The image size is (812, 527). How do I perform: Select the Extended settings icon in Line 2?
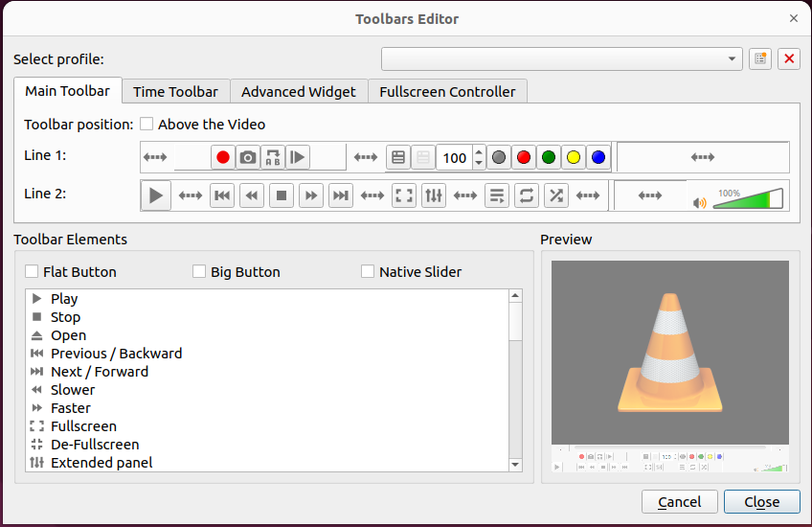tap(434, 195)
